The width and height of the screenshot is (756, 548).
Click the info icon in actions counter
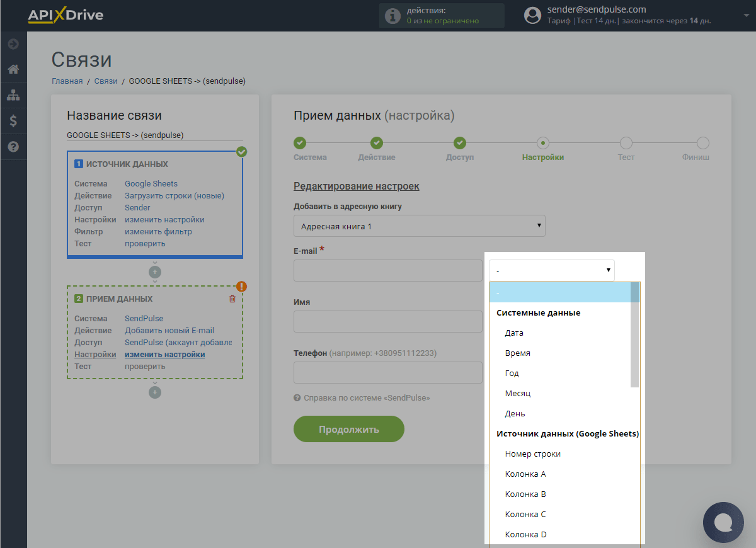point(393,16)
